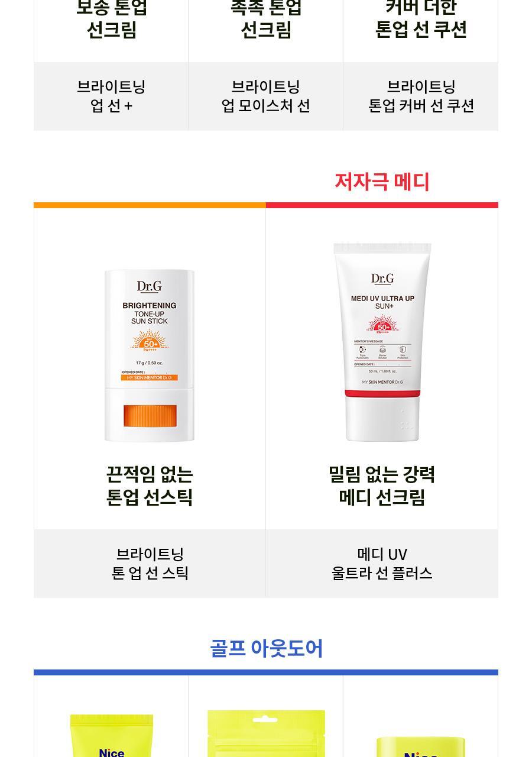Click the Dr.G logo on the sun stick
The image size is (532, 757).
(149, 287)
